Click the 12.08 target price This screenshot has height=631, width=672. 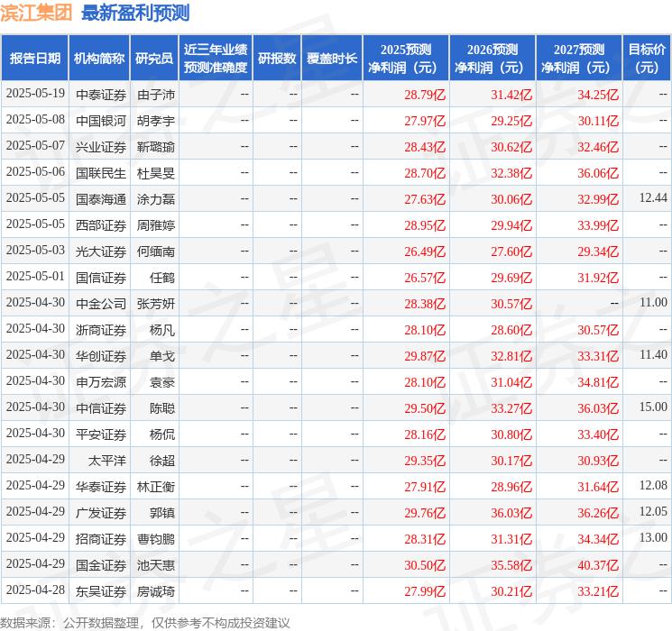click(x=653, y=485)
